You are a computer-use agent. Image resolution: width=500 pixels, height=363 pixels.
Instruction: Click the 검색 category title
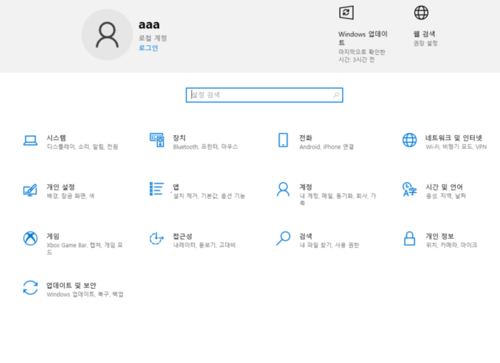coord(306,236)
